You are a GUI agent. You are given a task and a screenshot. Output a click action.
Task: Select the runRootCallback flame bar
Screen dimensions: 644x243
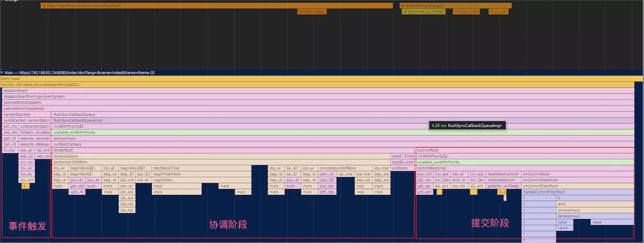pyautogui.click(x=343, y=144)
